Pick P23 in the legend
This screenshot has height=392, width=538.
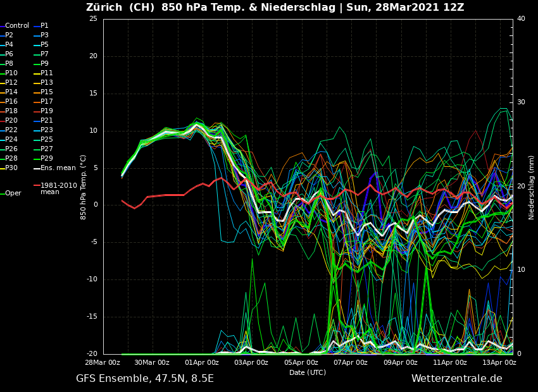47,130
